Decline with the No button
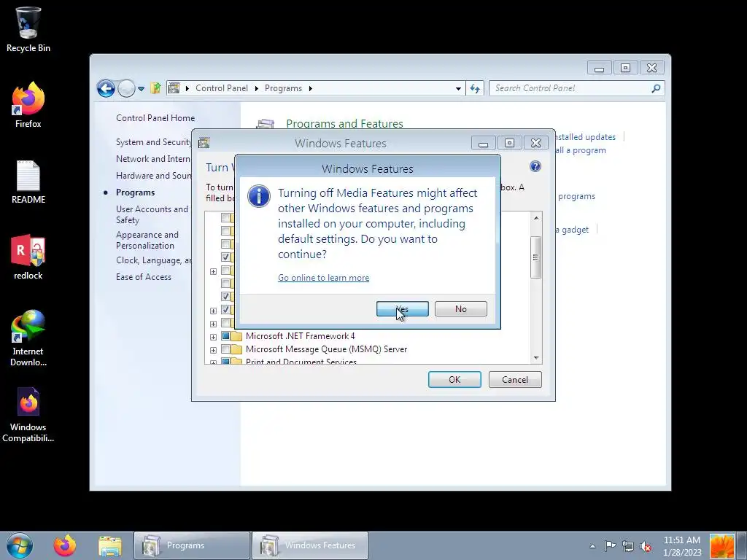 [461, 308]
